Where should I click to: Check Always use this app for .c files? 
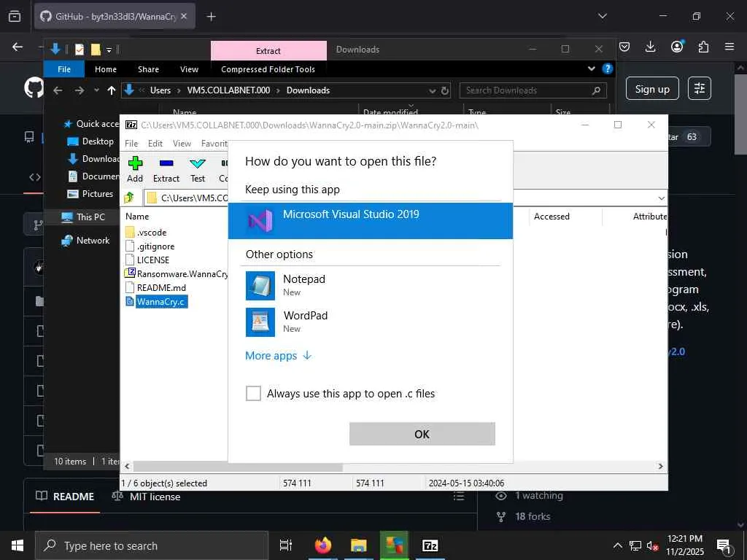coord(253,393)
